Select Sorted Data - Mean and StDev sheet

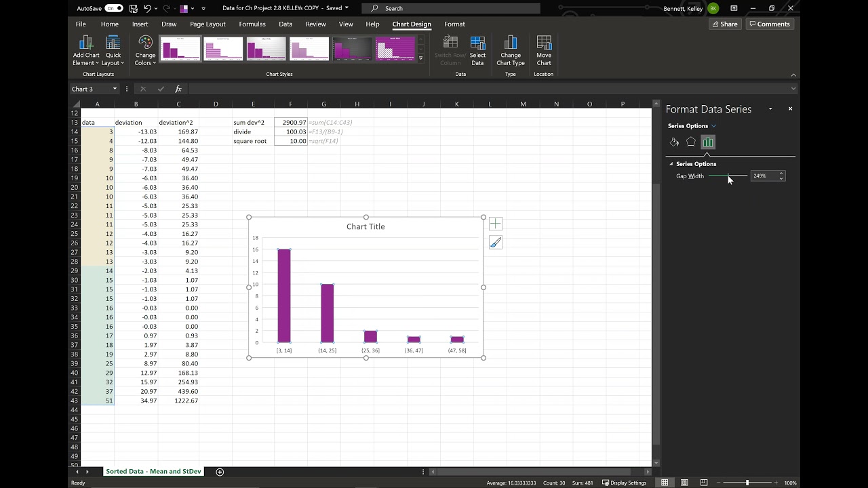pyautogui.click(x=153, y=472)
